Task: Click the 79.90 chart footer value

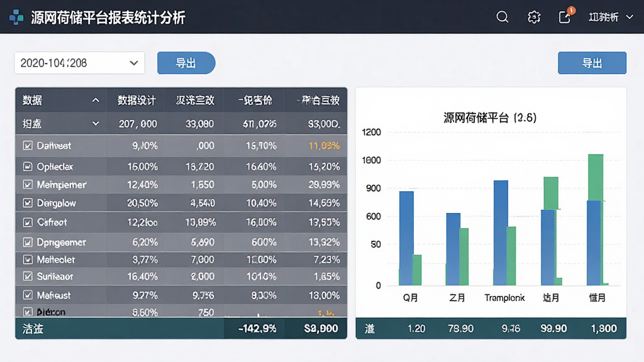Action: (461, 329)
